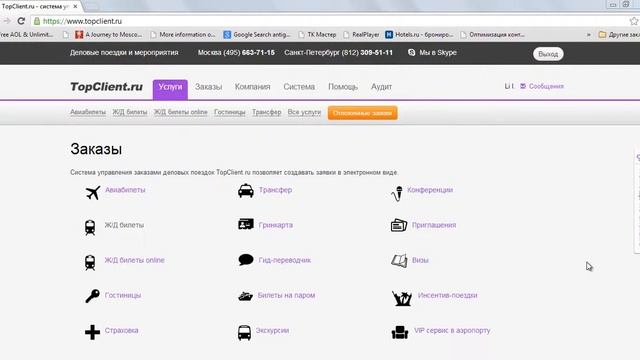
Task: Open the Гринкарта service link
Action: [276, 225]
